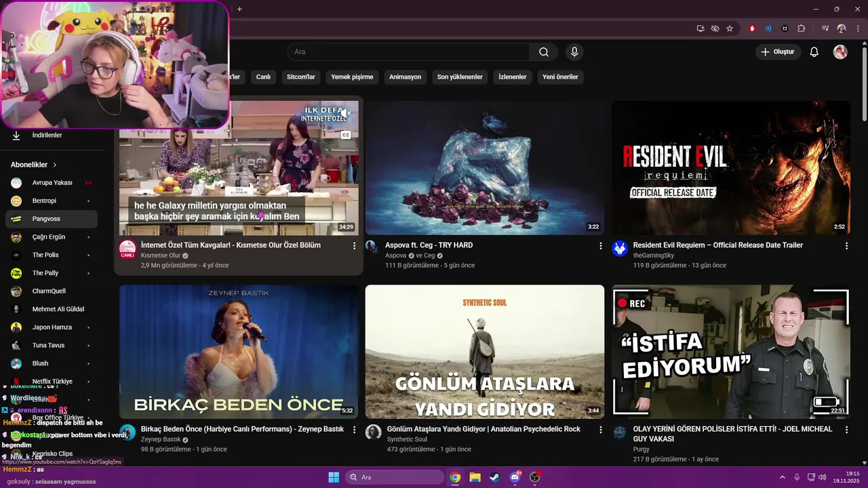Open Aspova channel avatar under TRY HARD
Image resolution: width=868 pixels, height=488 pixels.
[371, 246]
